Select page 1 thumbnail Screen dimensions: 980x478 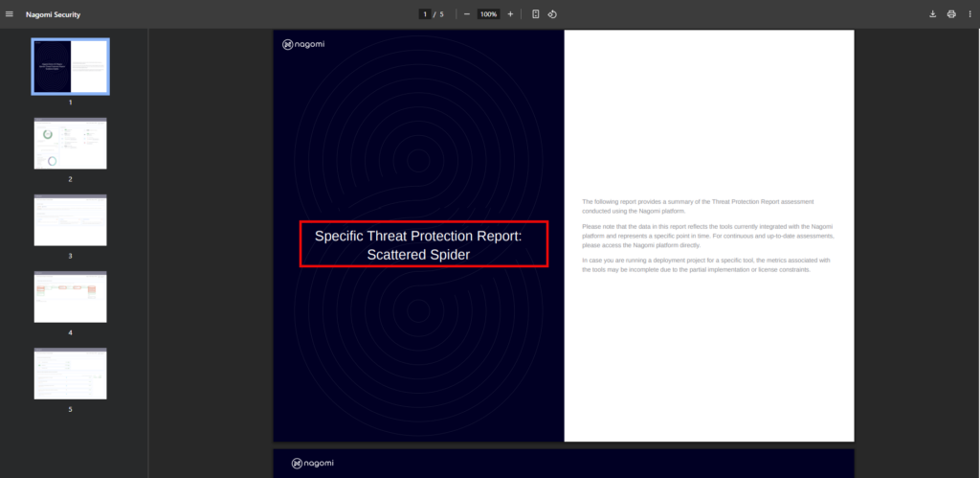(x=71, y=66)
